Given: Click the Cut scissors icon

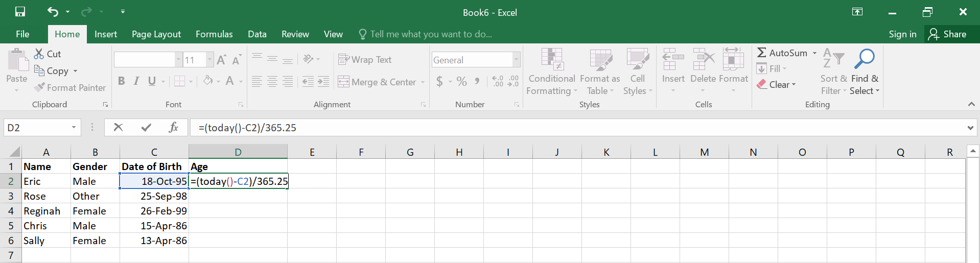Looking at the screenshot, I should pos(39,54).
